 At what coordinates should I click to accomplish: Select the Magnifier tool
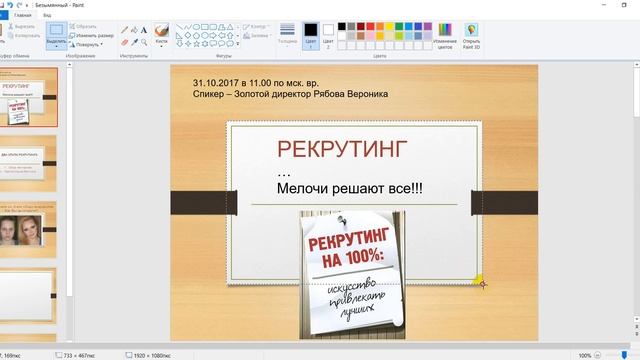click(x=144, y=42)
